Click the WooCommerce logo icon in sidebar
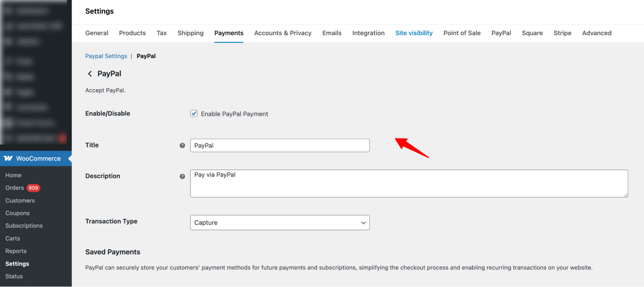The height and width of the screenshot is (287, 644). (x=8, y=158)
